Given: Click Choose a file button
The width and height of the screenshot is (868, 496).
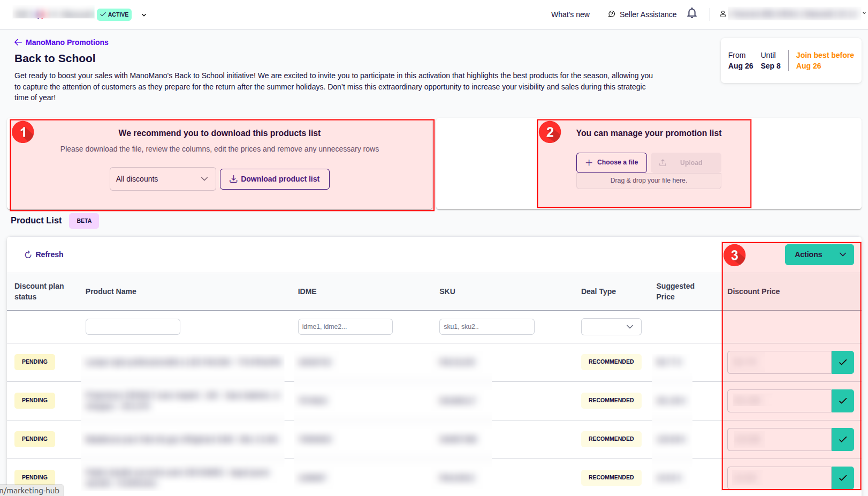Looking at the screenshot, I should point(611,162).
